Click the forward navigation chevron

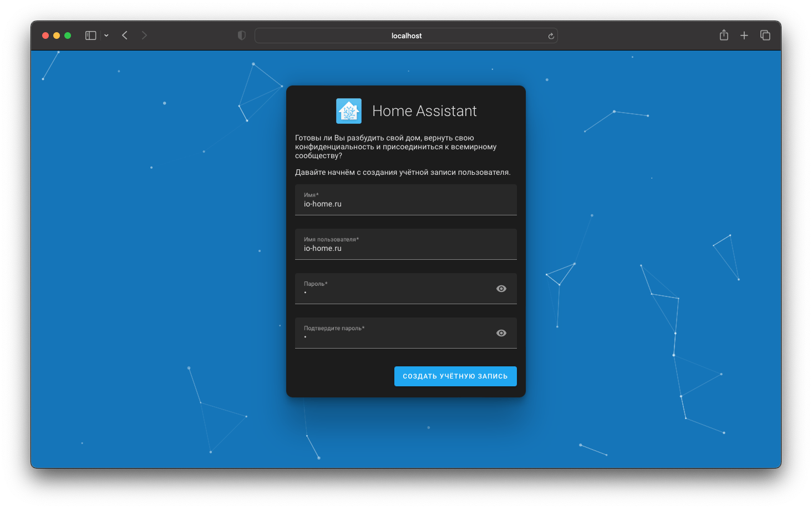point(144,35)
